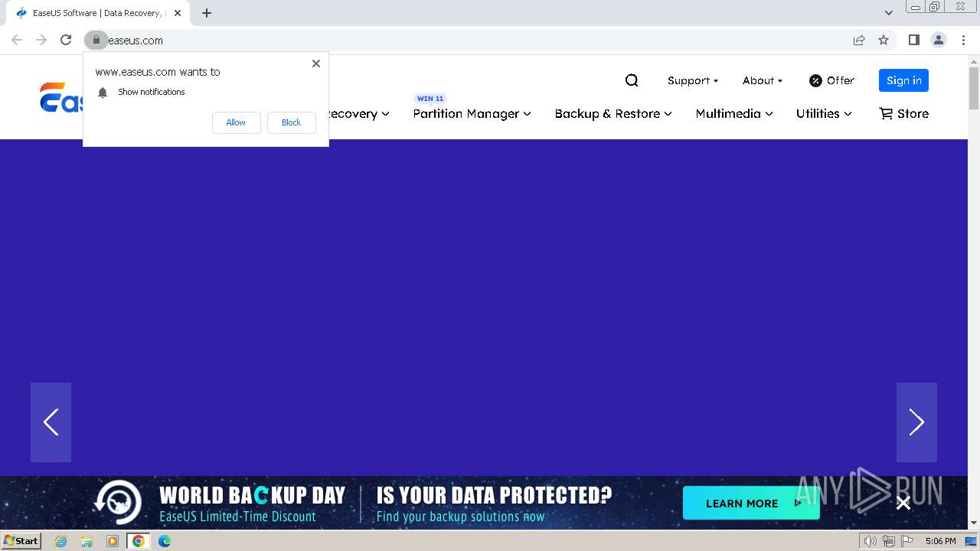Click the browser back arrow
Viewport: 980px width, 551px height.
[17, 40]
